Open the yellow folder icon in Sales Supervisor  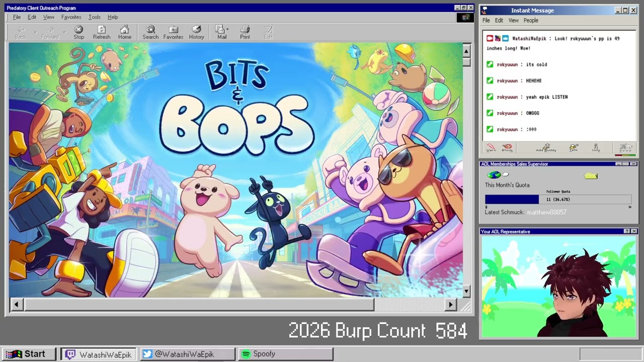point(591,175)
